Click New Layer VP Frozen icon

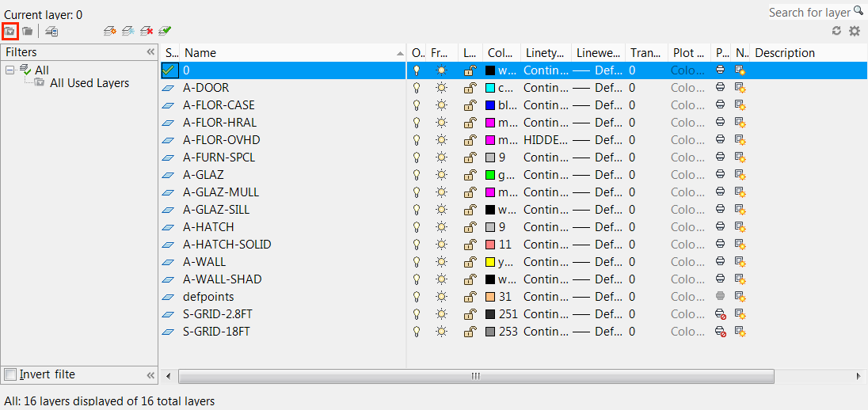(128, 31)
